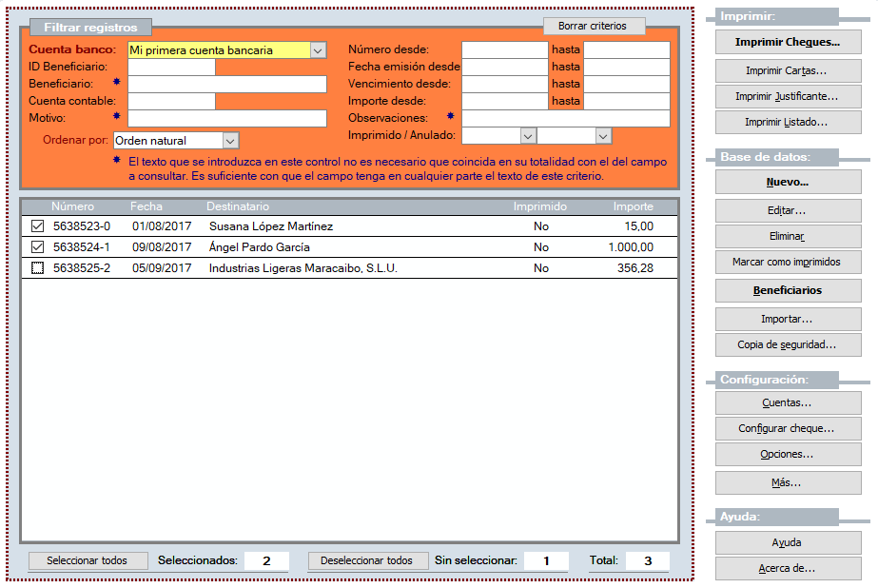Start a Copia de seguridad
Image resolution: width=878 pixels, height=588 pixels.
(x=788, y=344)
